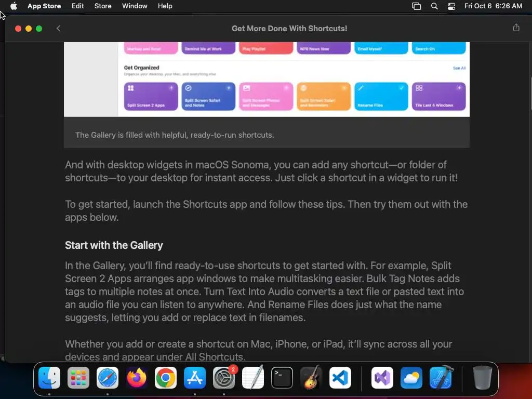Click See All in Get Organized section
532x399 pixels.
coord(459,68)
